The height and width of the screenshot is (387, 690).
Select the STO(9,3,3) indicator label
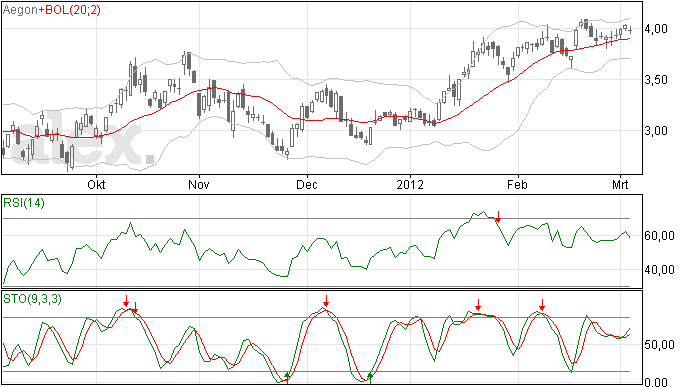click(x=32, y=299)
